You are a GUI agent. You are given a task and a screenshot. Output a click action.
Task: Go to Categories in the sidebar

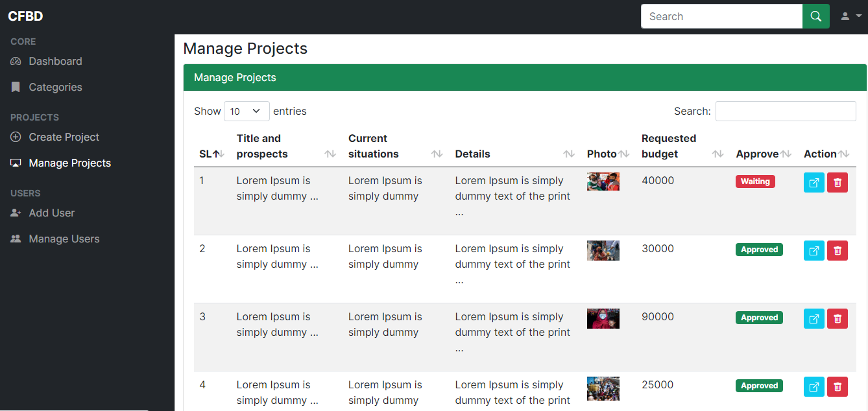[55, 87]
